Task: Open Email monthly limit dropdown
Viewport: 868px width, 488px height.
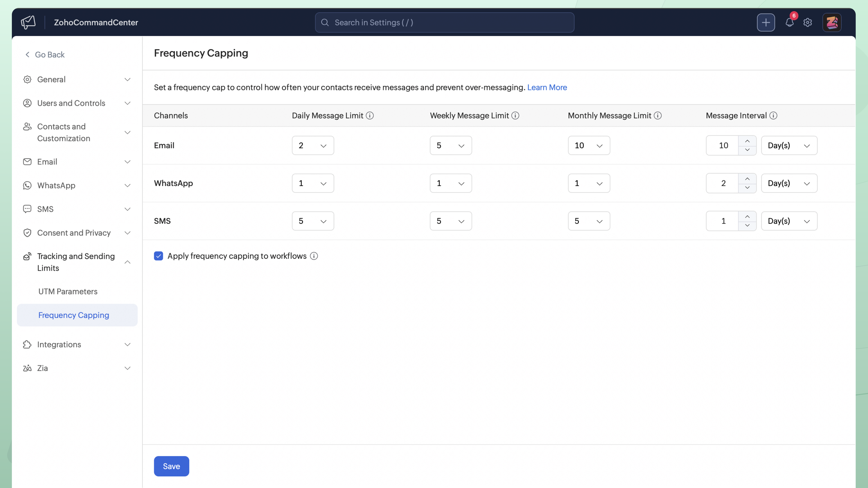Action: 589,145
